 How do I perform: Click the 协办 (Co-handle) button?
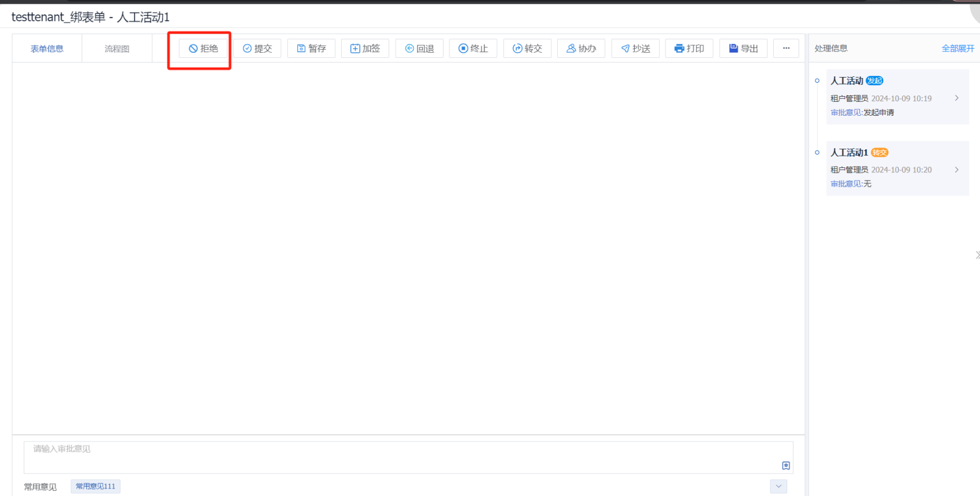click(581, 49)
